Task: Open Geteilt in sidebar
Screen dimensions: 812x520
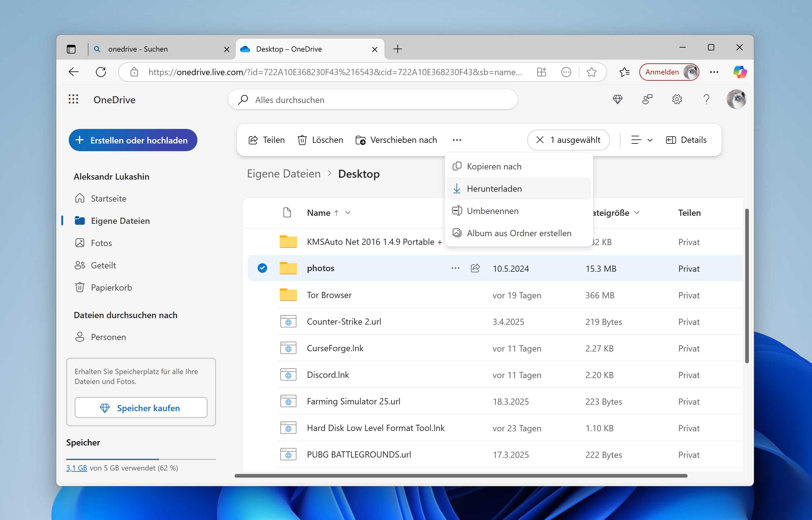Action: pyautogui.click(x=103, y=265)
